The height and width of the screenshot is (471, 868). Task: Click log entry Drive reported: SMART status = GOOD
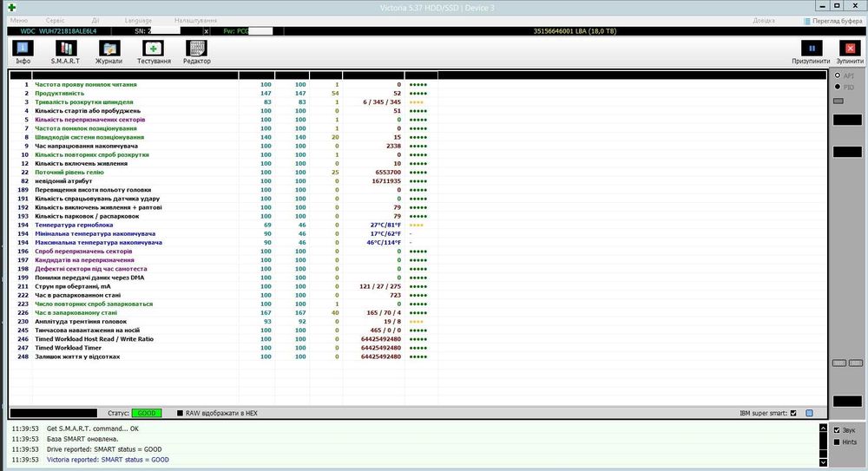pos(104,449)
